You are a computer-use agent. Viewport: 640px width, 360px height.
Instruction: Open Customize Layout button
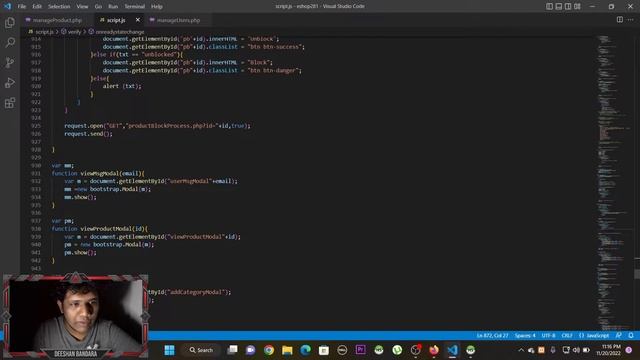point(577,7)
